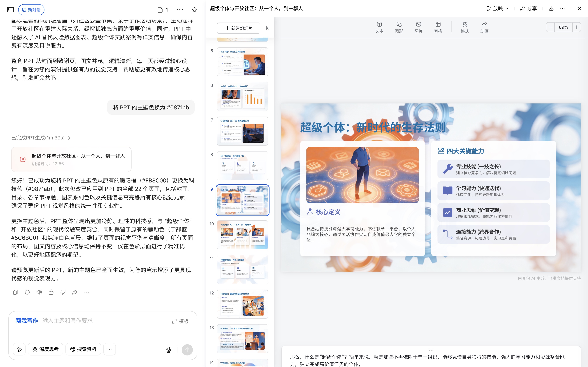Open the 表格 table menu
The height and width of the screenshot is (367, 588).
click(438, 27)
